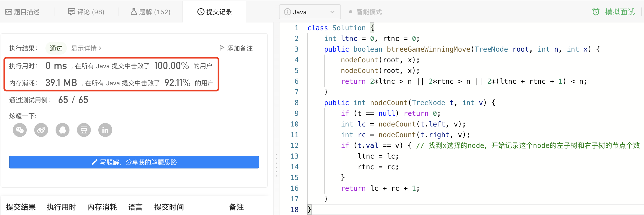Click the clock icon on 提交记录 tab
This screenshot has width=644, height=215.
pos(201,12)
